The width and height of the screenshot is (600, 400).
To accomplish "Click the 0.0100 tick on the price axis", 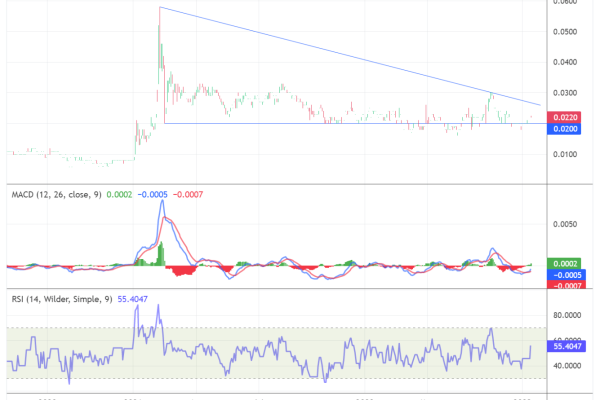I will click(565, 154).
